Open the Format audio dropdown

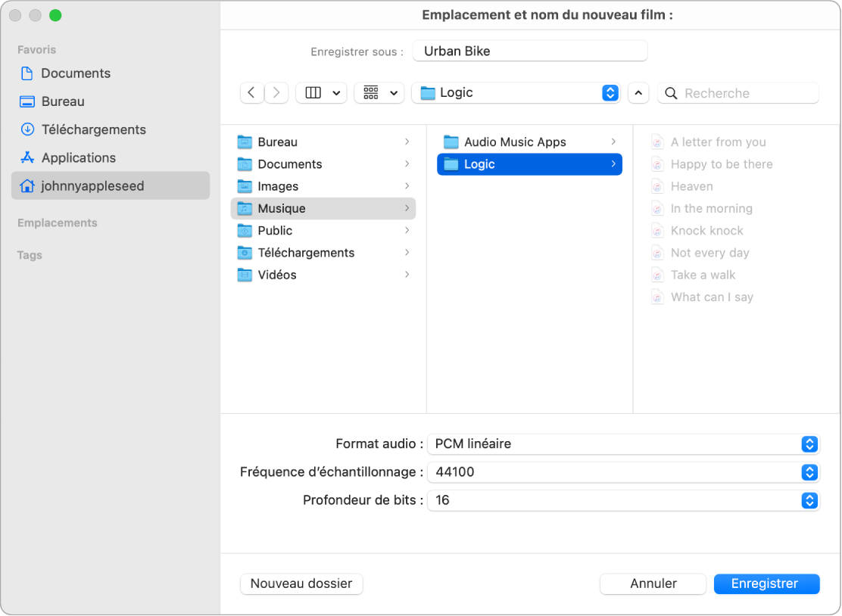pyautogui.click(x=622, y=444)
